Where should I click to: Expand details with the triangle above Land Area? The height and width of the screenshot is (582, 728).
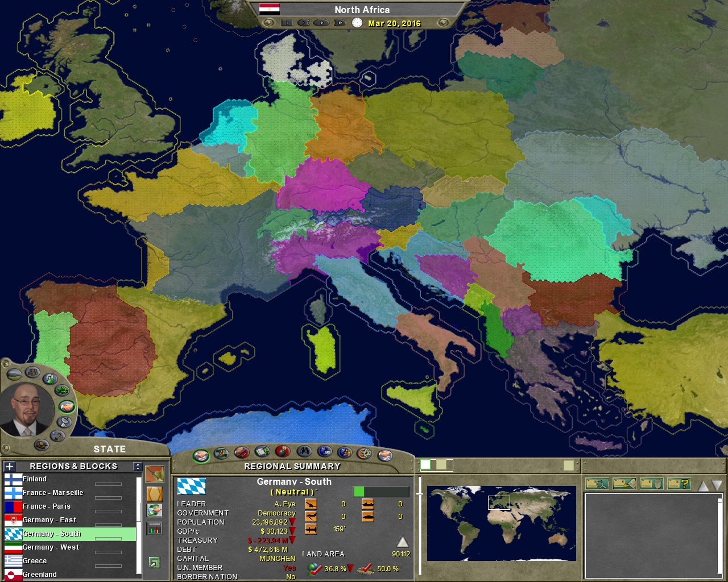tap(402, 542)
